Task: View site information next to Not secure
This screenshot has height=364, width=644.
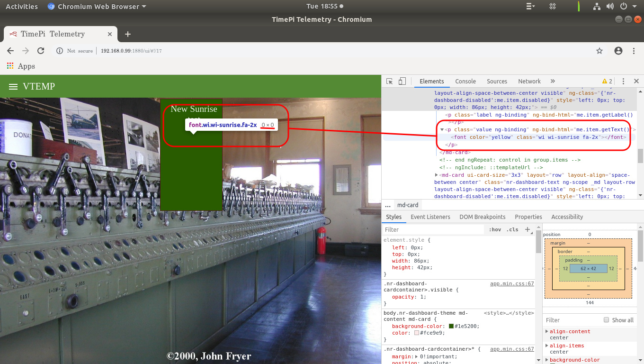Action: point(60,51)
